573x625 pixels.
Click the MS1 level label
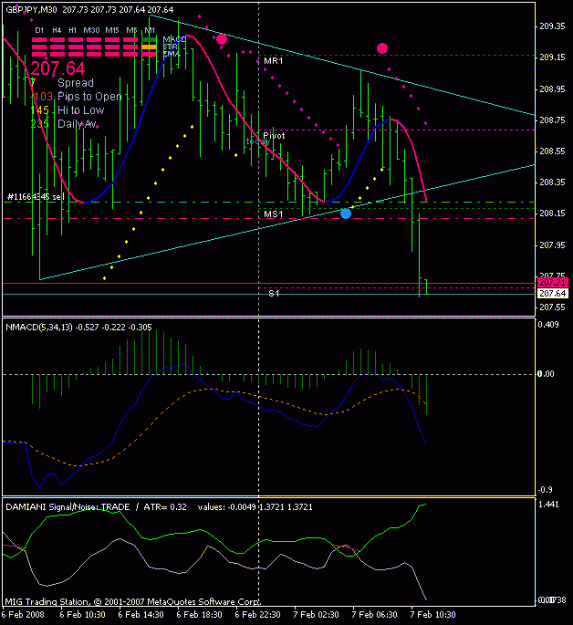273,214
